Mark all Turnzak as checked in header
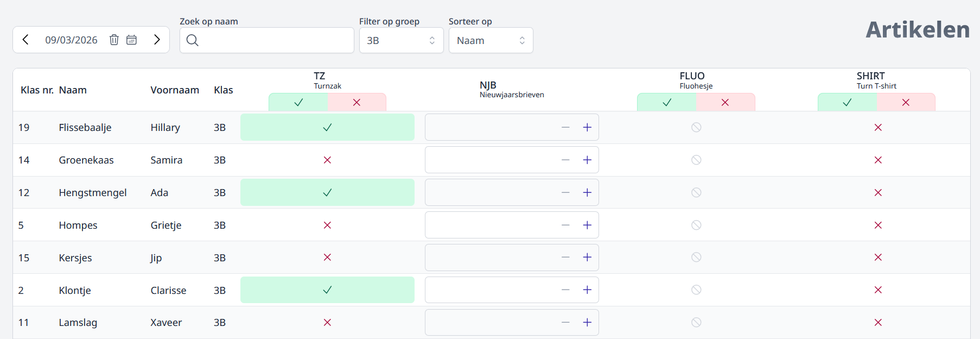The image size is (980, 339). tap(298, 102)
